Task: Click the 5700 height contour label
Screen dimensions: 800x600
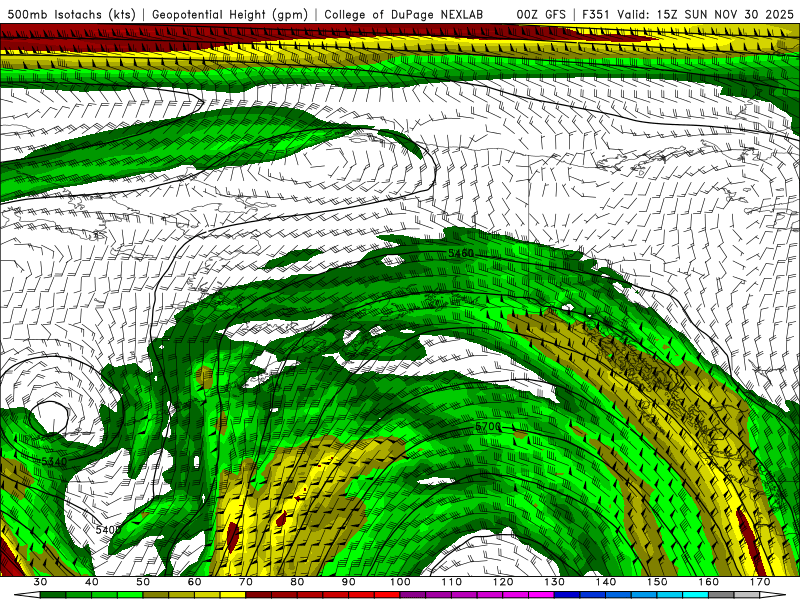Action: click(488, 426)
